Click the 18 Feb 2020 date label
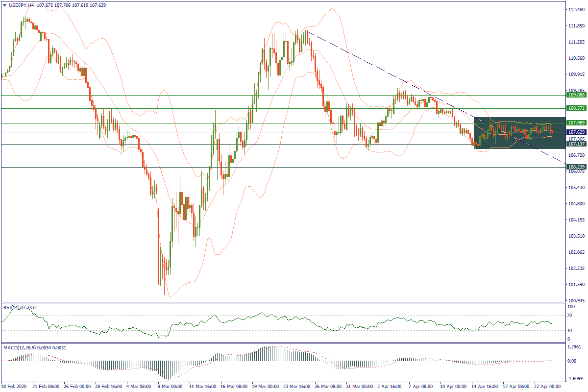 pyautogui.click(x=16, y=387)
